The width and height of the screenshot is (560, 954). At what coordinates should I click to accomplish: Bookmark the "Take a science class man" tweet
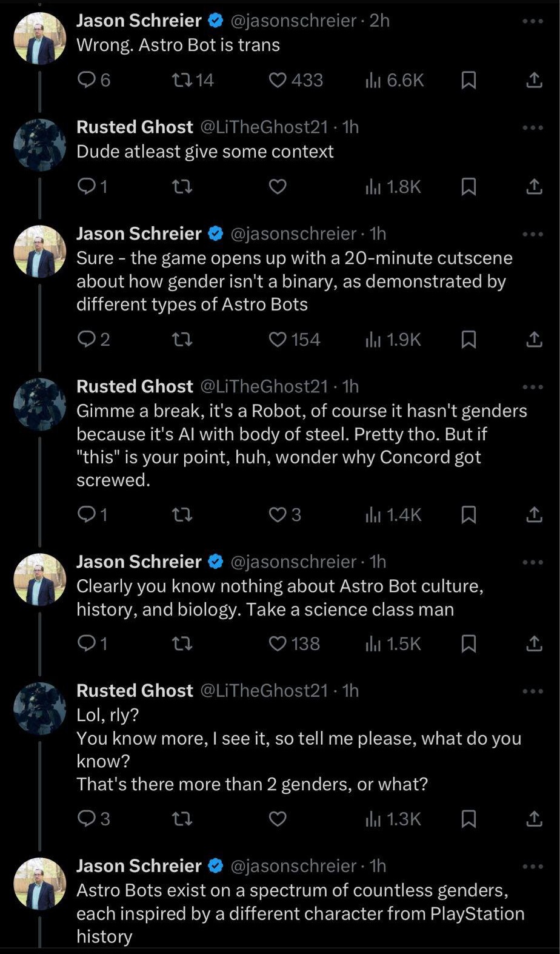point(468,643)
